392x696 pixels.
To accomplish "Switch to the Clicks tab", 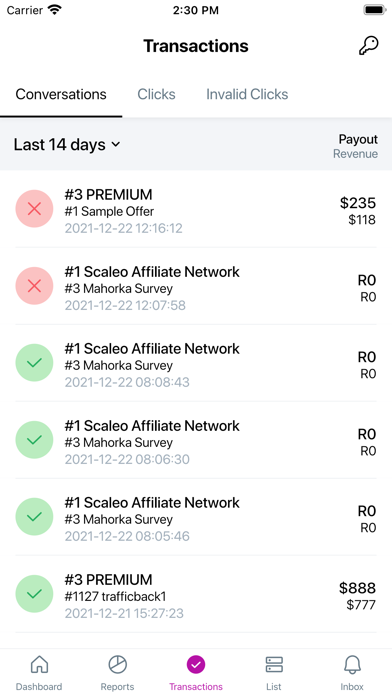I will coord(156,94).
